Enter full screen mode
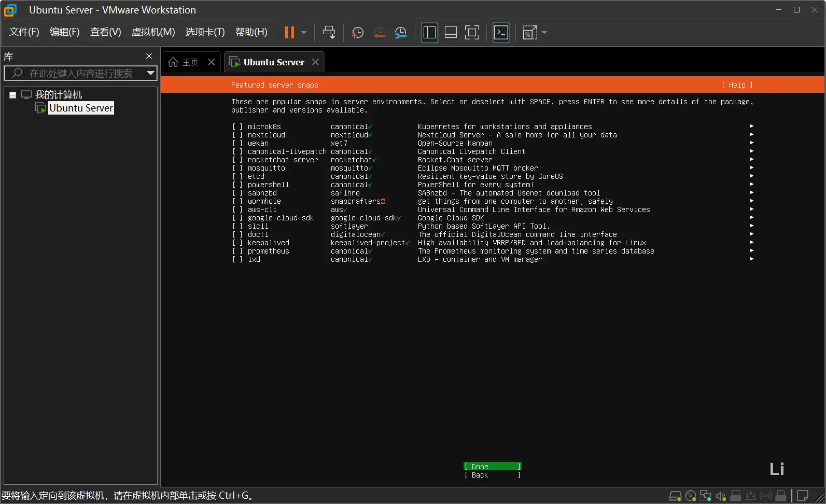826x504 pixels. click(x=472, y=33)
